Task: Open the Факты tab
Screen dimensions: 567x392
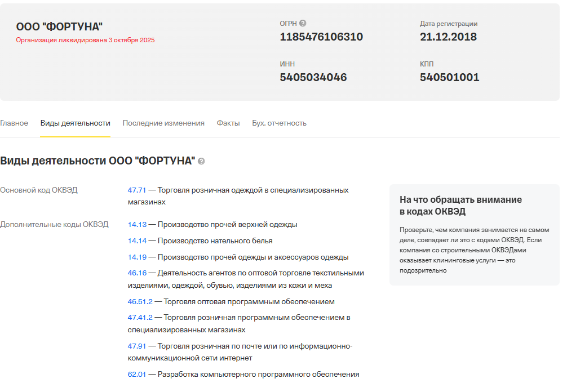Action: coord(228,123)
